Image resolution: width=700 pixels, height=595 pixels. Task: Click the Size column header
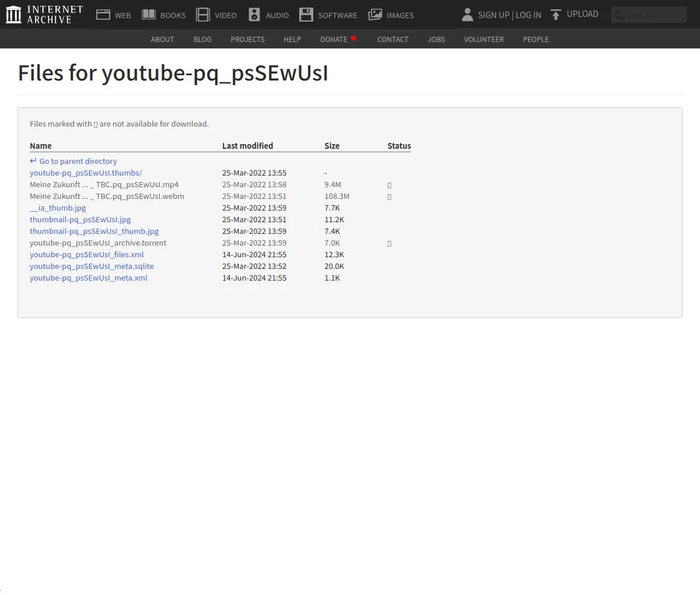tap(332, 146)
